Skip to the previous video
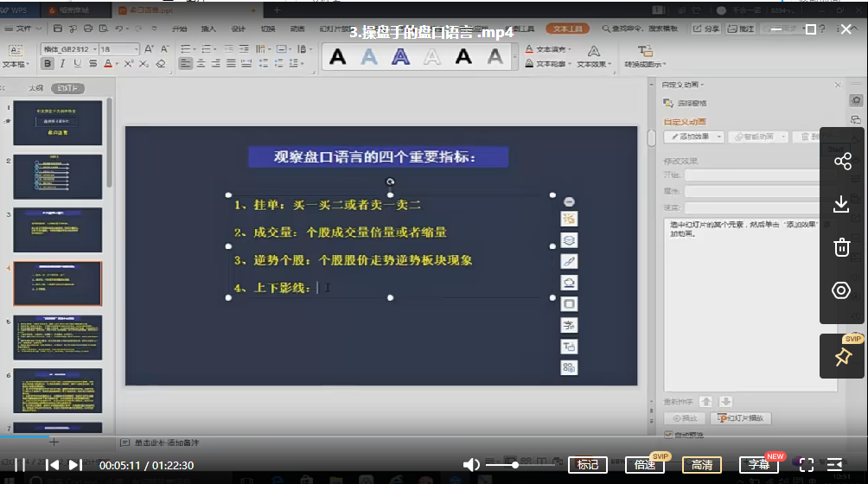The image size is (868, 484). click(x=52, y=465)
